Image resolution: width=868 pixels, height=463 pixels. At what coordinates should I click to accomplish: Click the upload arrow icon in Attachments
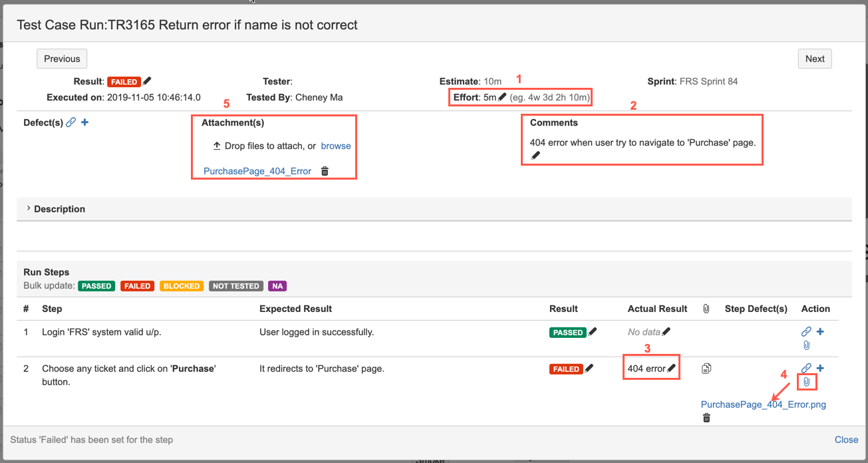[216, 146]
